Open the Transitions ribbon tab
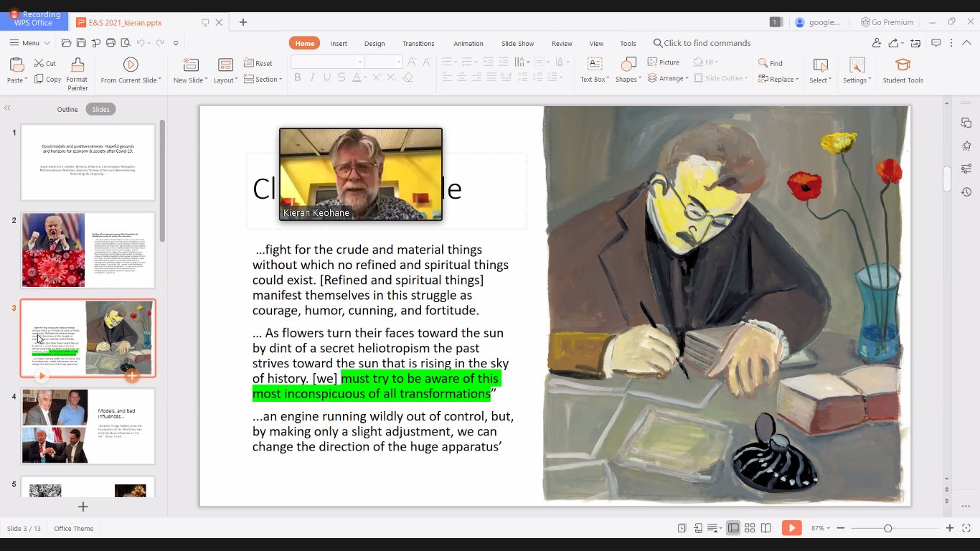Image resolution: width=980 pixels, height=551 pixels. click(x=418, y=43)
